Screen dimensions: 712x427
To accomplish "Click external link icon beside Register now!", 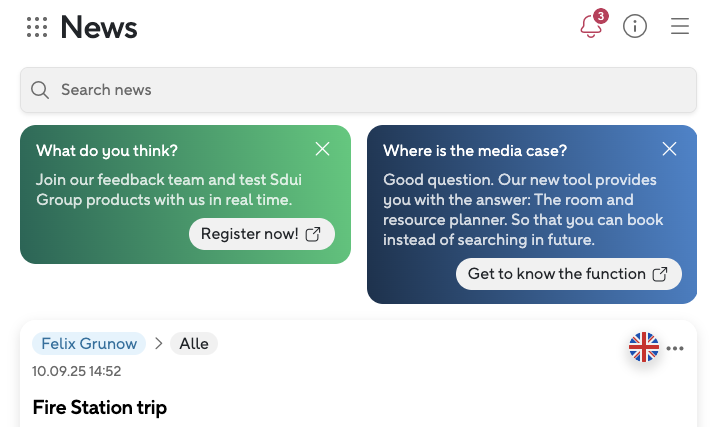I will pyautogui.click(x=313, y=234).
